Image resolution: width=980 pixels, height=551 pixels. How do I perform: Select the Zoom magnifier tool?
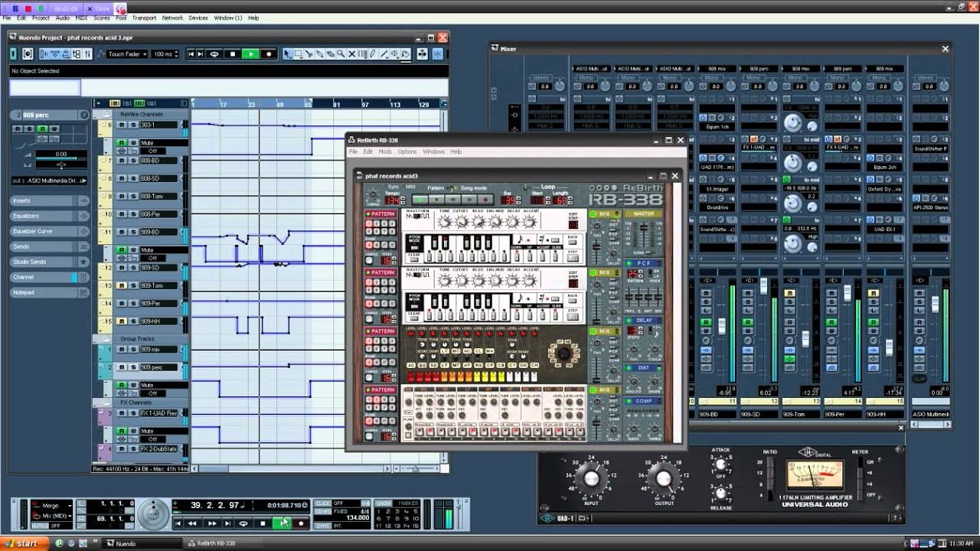(341, 54)
